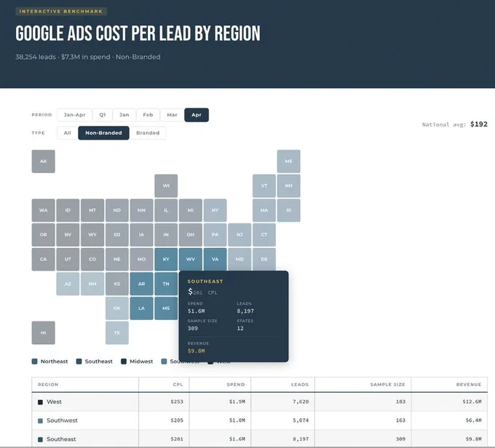Click the active Apr period button
The width and height of the screenshot is (495, 448).
point(197,115)
